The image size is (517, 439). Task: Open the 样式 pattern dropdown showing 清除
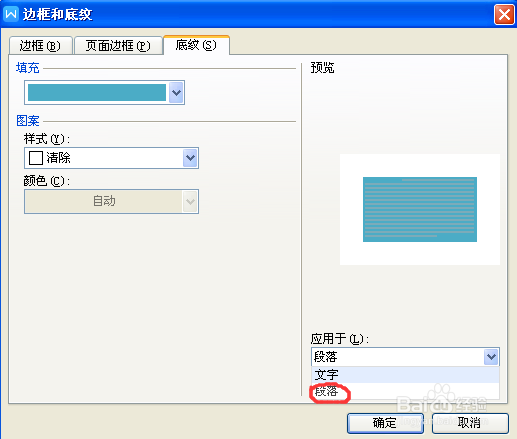tap(111, 158)
